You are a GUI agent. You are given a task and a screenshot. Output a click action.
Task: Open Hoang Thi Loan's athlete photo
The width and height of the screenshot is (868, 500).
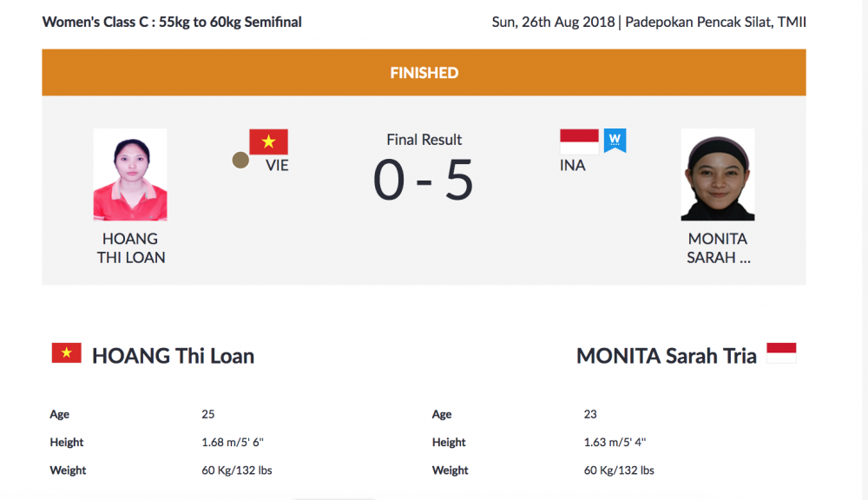[130, 174]
